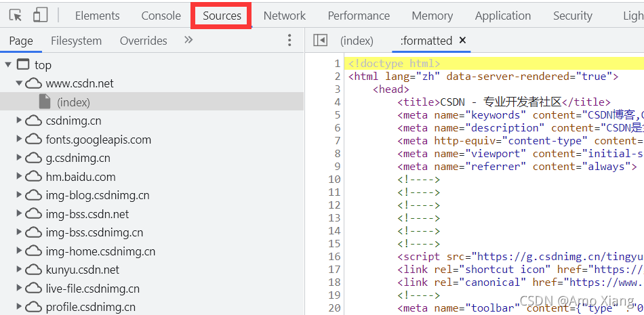Switch to the Network panel tab
The image size is (644, 315).
[x=285, y=16]
